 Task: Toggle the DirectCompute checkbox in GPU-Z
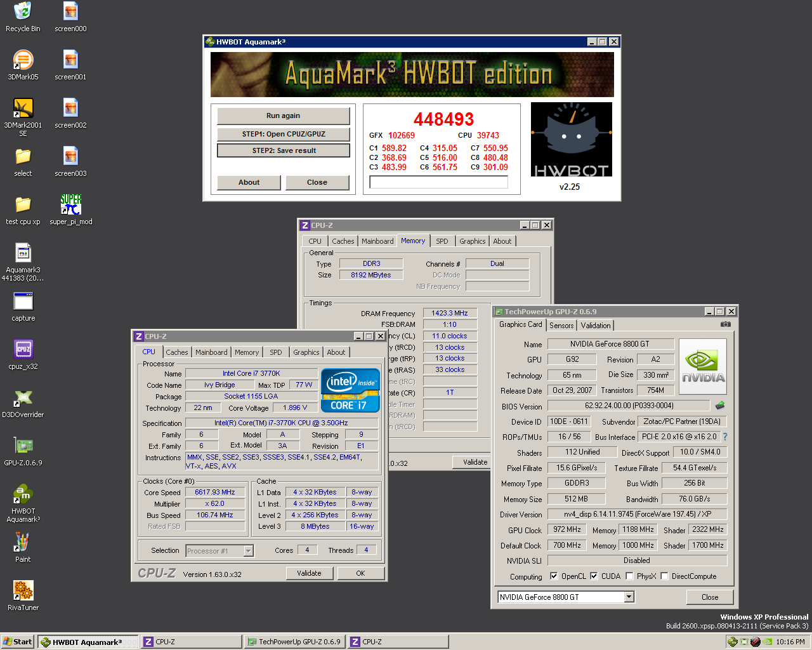click(x=664, y=576)
